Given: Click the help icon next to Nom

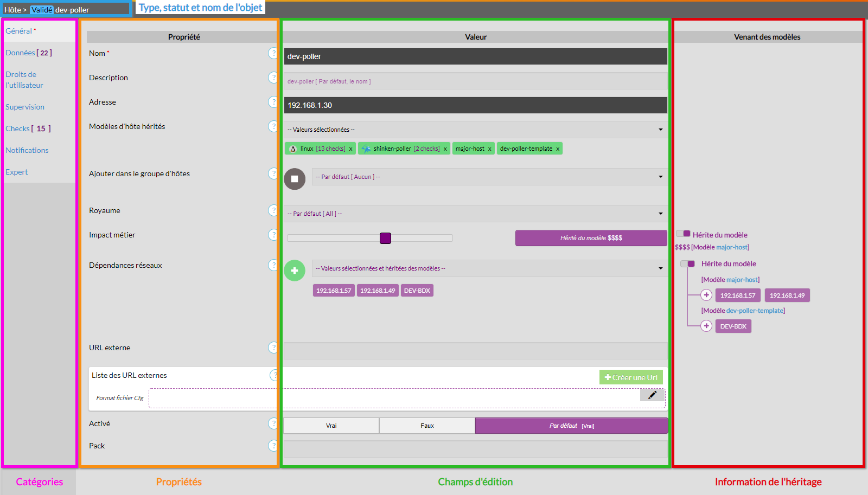Looking at the screenshot, I should pyautogui.click(x=273, y=53).
